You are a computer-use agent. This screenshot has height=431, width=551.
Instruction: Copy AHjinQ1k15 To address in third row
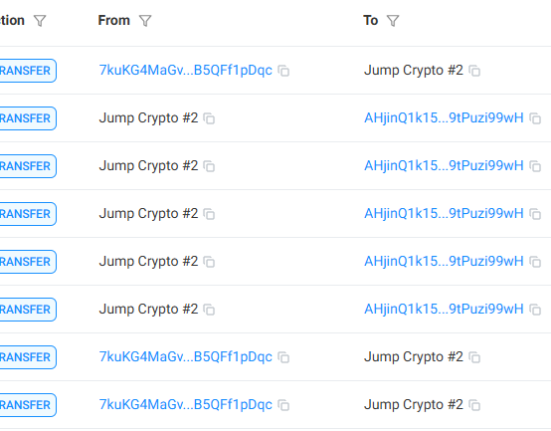[535, 166]
